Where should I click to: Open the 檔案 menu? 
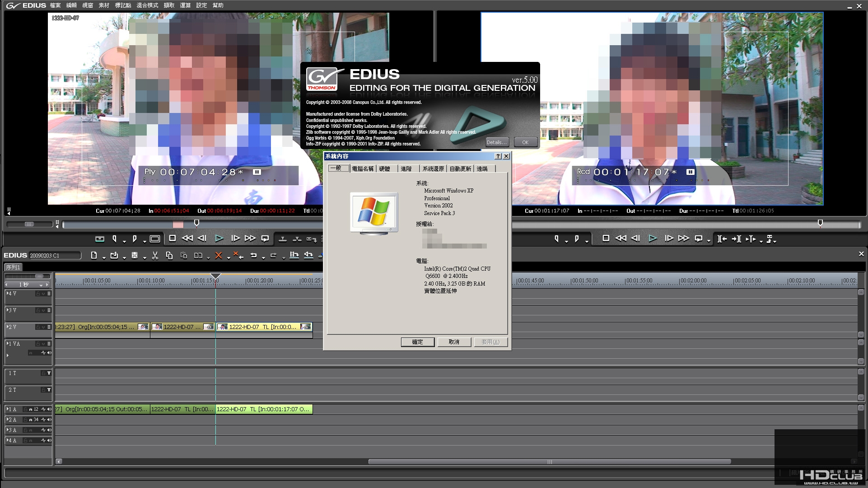point(55,5)
